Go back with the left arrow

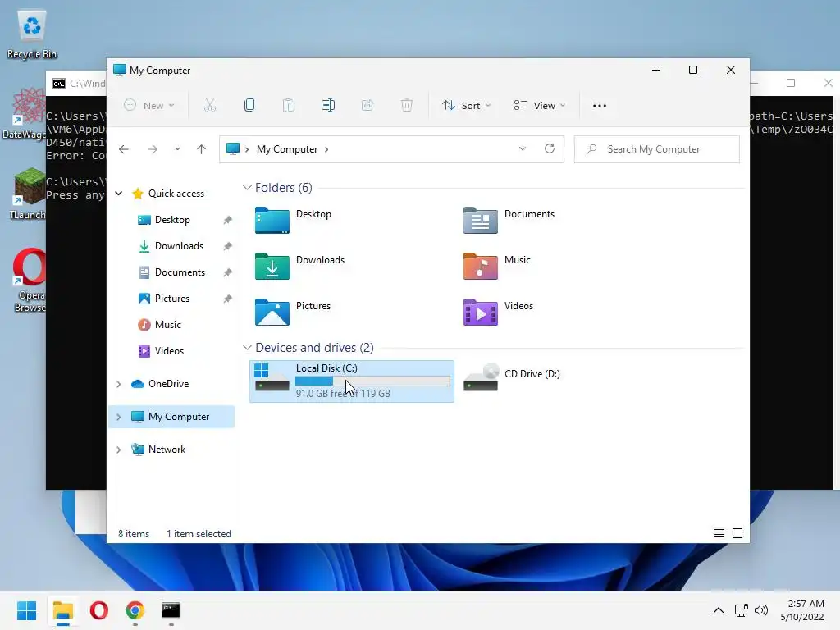[x=124, y=149]
